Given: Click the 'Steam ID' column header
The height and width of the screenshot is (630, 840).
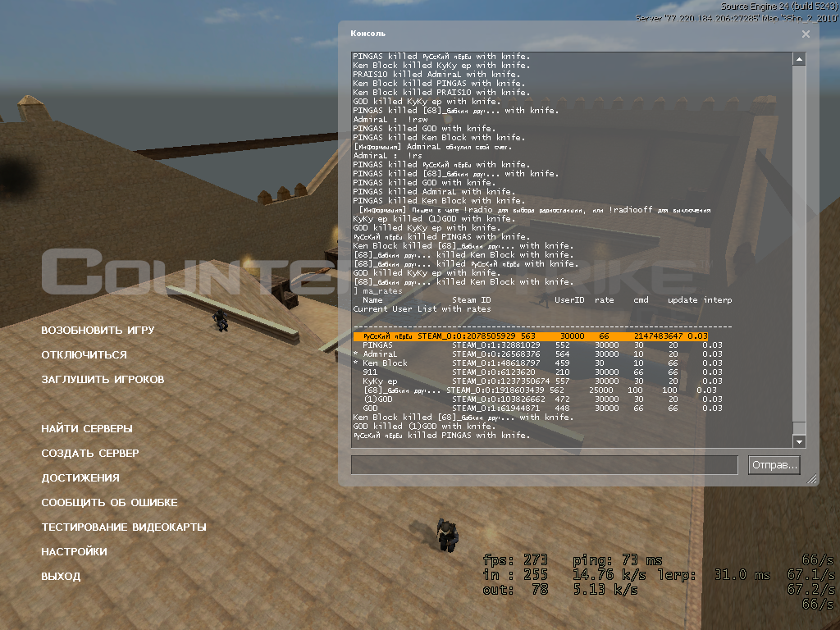Looking at the screenshot, I should point(472,300).
